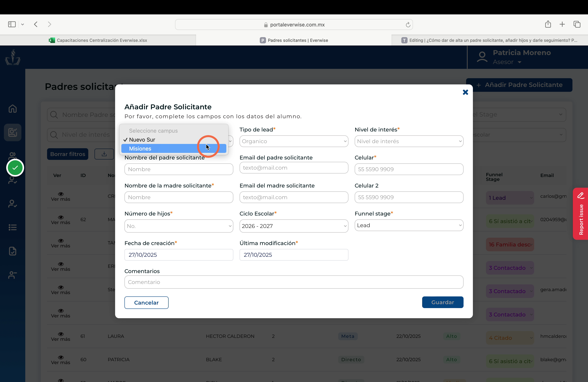
Task: Click Email del padre solicitante field
Action: pos(294,167)
